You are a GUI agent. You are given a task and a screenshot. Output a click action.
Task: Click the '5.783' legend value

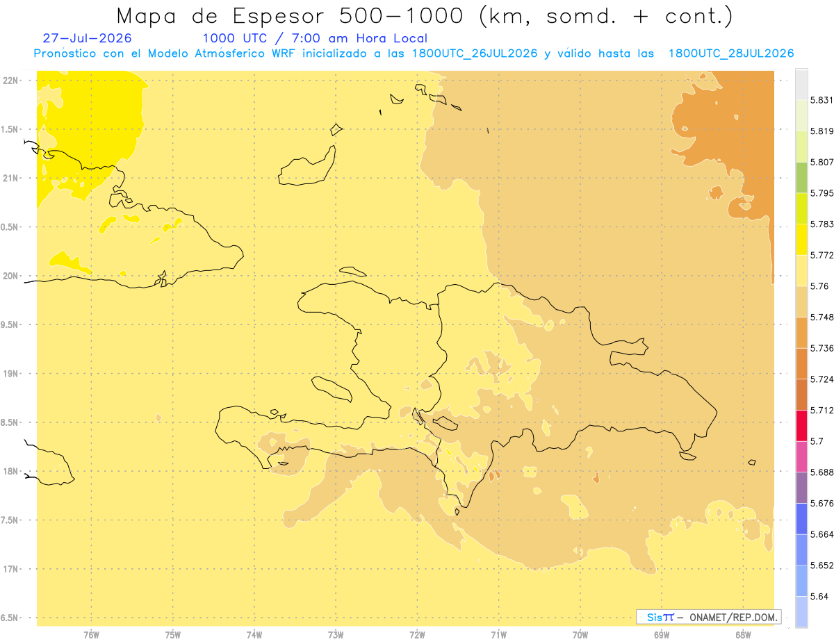821,224
